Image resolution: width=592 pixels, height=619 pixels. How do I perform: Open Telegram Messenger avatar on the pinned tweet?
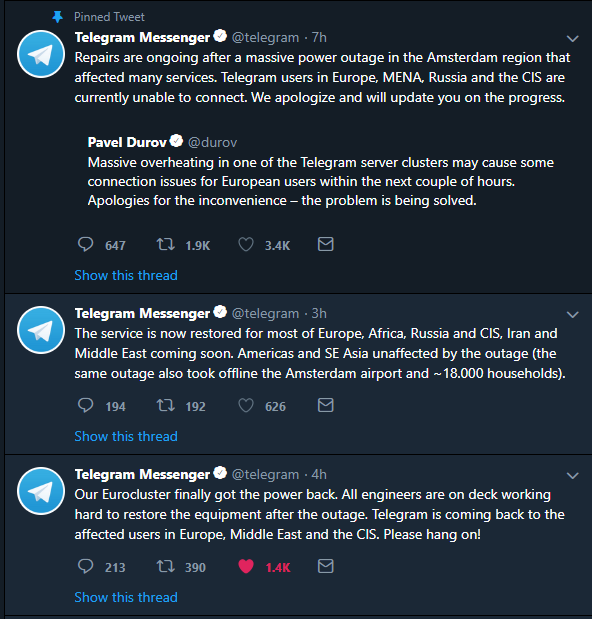click(41, 54)
